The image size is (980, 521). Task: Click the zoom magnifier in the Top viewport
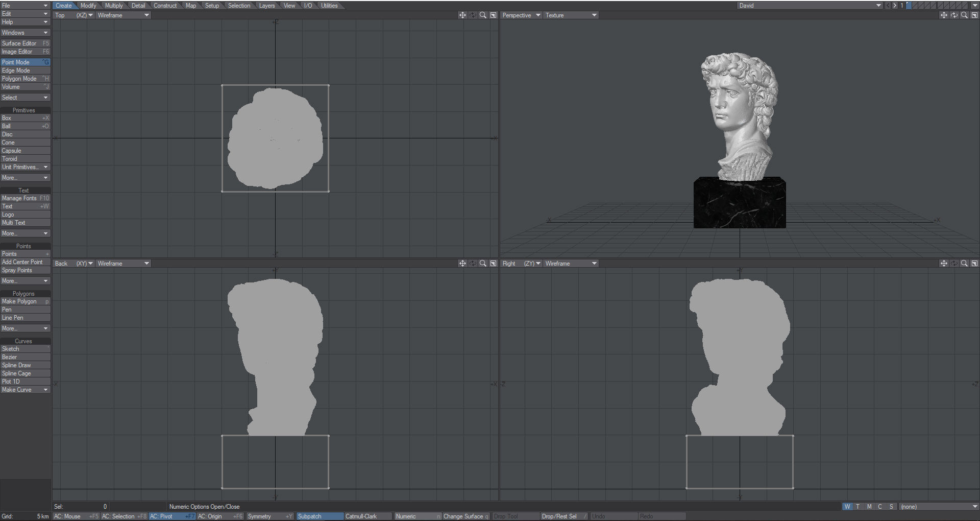point(483,15)
